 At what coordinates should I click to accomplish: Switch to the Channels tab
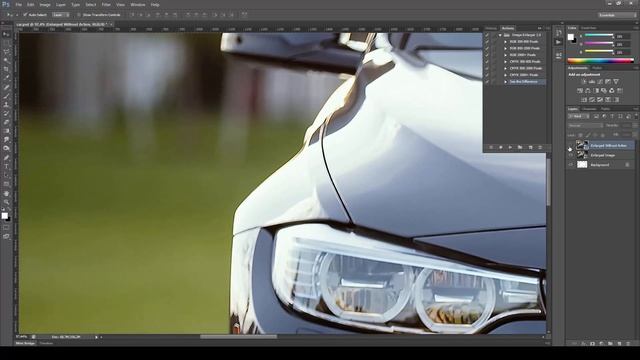(589, 109)
